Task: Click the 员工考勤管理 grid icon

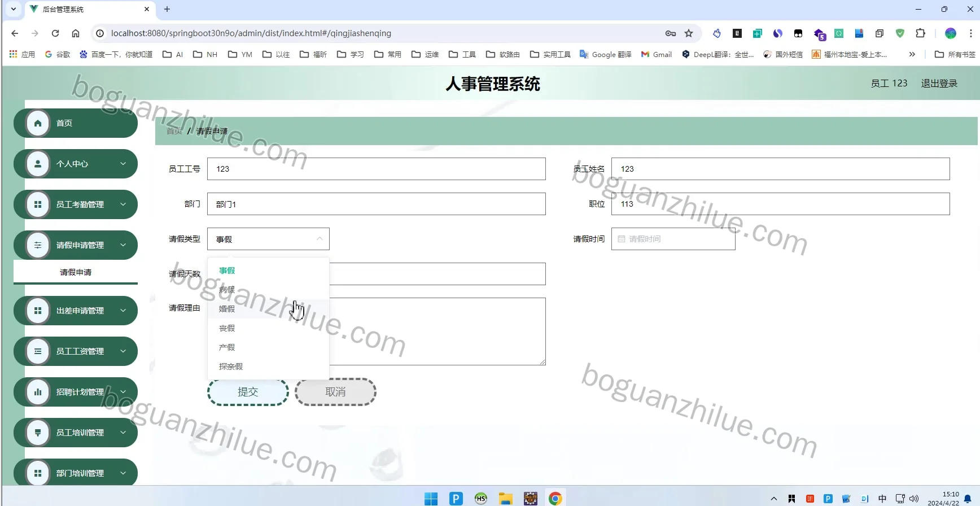Action: tap(38, 204)
